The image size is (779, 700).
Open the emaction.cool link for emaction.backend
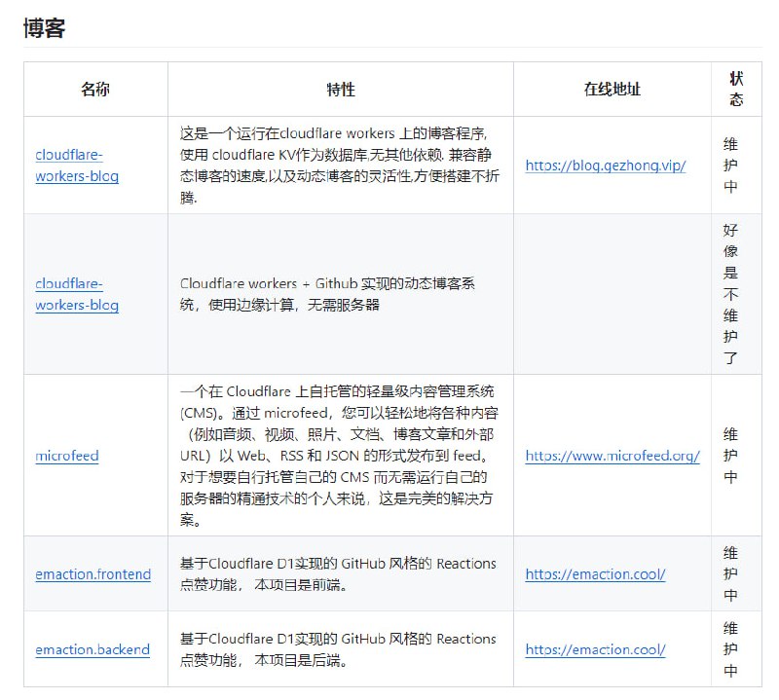(x=597, y=649)
